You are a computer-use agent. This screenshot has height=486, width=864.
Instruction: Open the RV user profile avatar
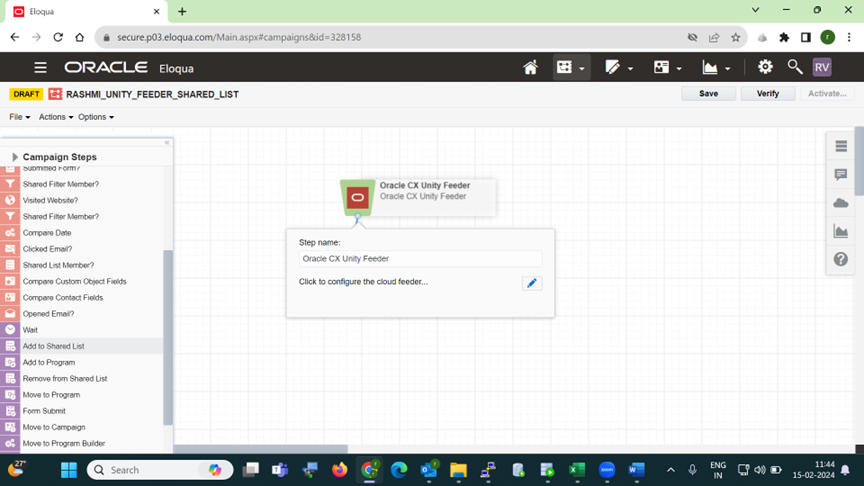tap(822, 67)
